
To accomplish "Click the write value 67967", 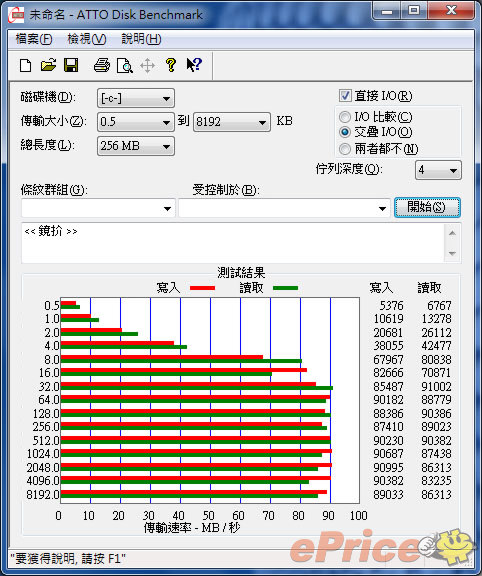I will tap(388, 360).
